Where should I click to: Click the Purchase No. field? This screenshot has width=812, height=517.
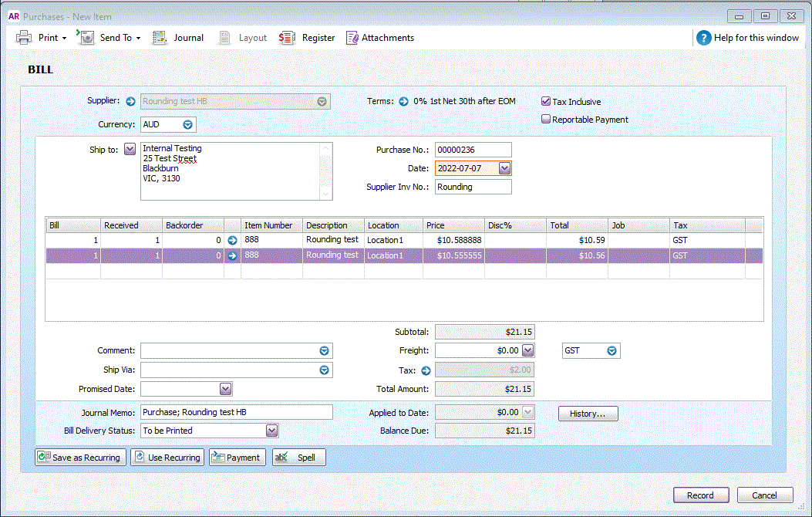click(473, 150)
